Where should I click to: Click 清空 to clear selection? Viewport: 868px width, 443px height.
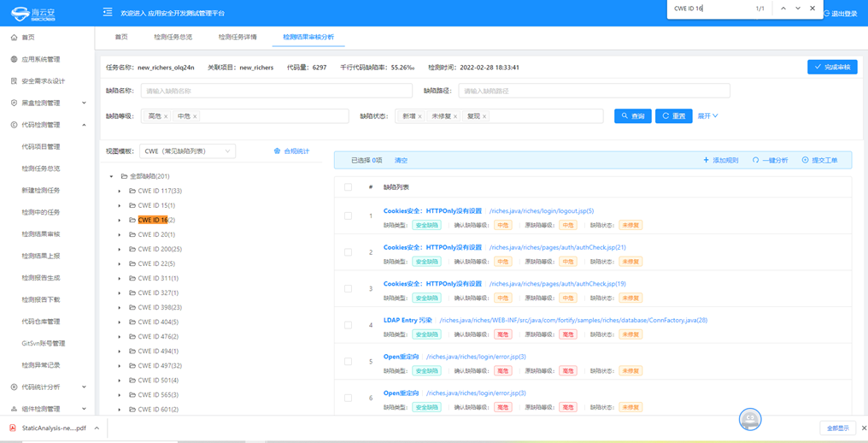pyautogui.click(x=401, y=160)
